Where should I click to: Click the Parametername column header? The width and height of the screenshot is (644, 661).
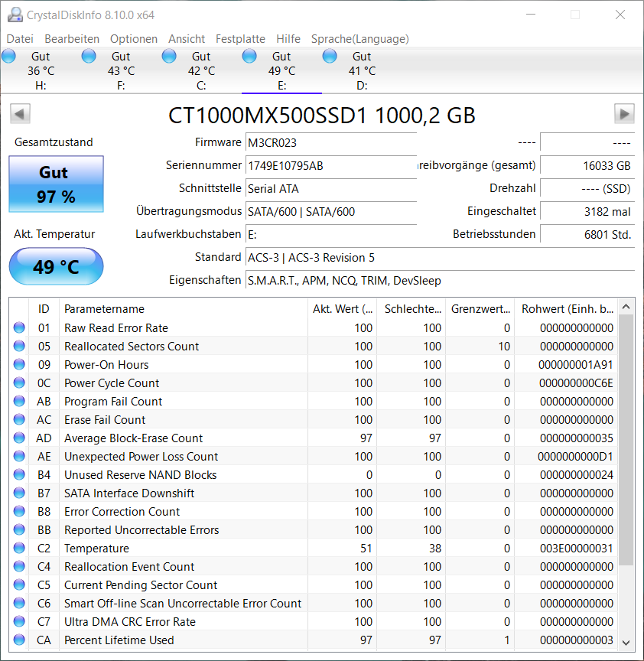point(184,309)
